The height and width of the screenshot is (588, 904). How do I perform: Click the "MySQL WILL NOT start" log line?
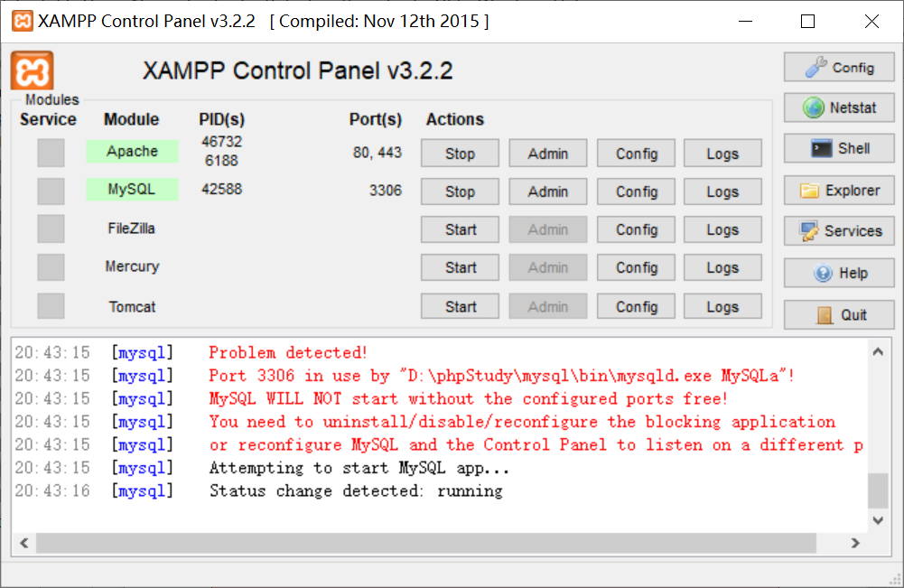[x=468, y=398]
